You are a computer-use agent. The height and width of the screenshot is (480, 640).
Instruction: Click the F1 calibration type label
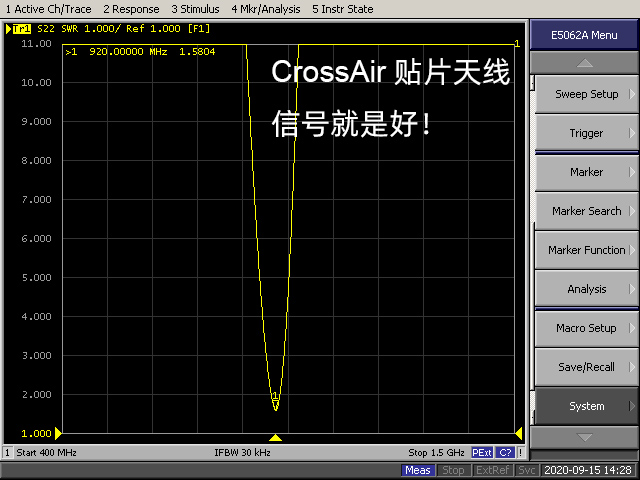coord(199,29)
